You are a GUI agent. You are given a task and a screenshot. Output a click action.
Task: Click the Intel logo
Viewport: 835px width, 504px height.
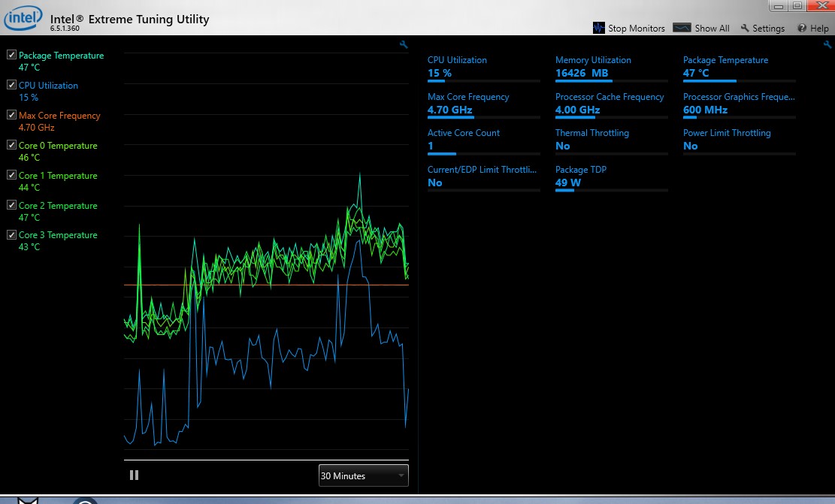point(23,18)
